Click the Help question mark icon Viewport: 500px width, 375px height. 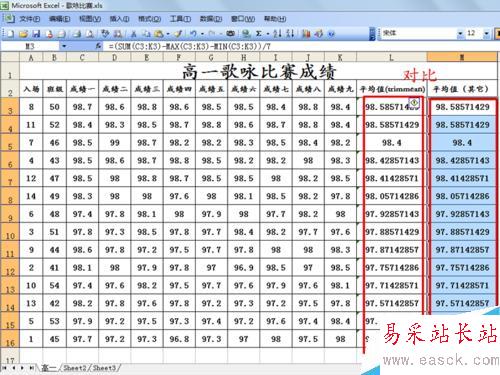click(x=331, y=33)
